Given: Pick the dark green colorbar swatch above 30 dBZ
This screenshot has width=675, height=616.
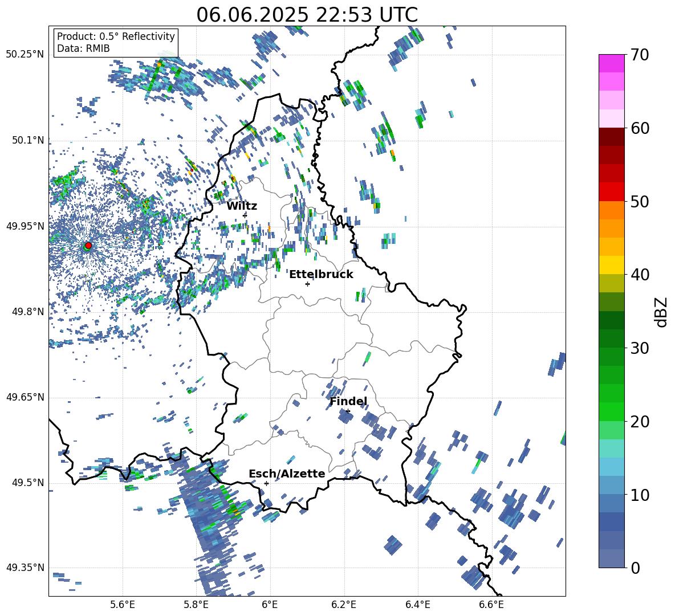Looking at the screenshot, I should [611, 338].
